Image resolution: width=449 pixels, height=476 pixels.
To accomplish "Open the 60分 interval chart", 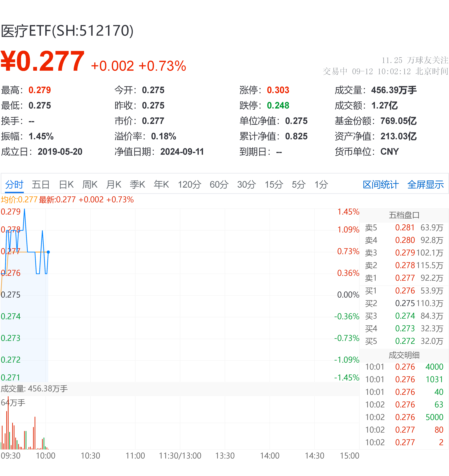I will pos(219,185).
